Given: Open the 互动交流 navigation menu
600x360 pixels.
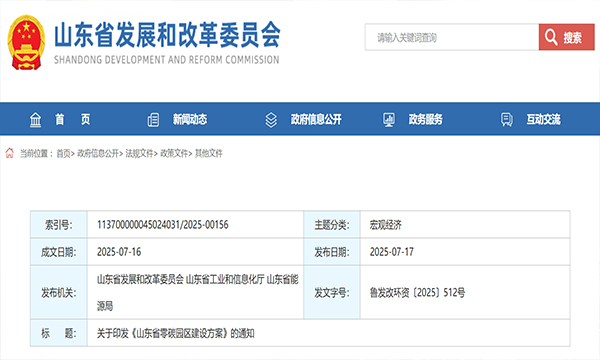Looking at the screenshot, I should coord(543,119).
